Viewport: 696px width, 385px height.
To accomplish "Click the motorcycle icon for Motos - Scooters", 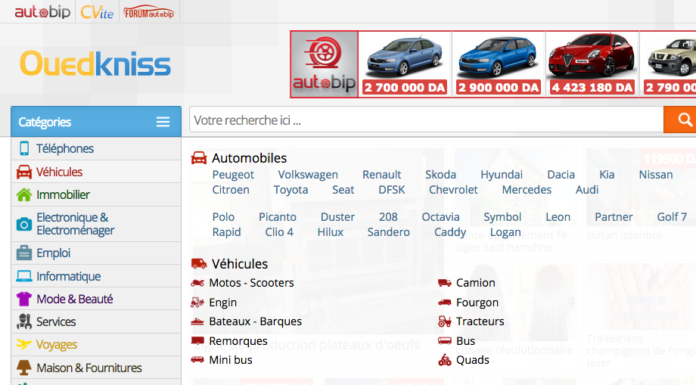I will point(197,283).
